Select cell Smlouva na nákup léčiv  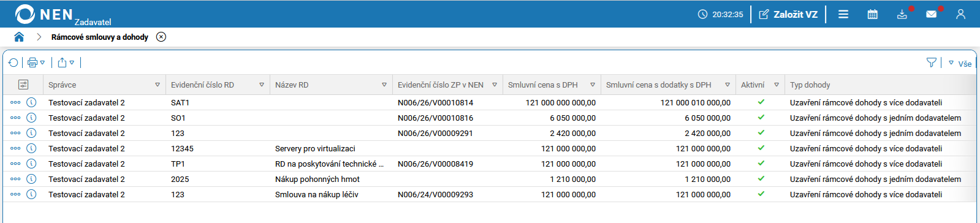[317, 195]
